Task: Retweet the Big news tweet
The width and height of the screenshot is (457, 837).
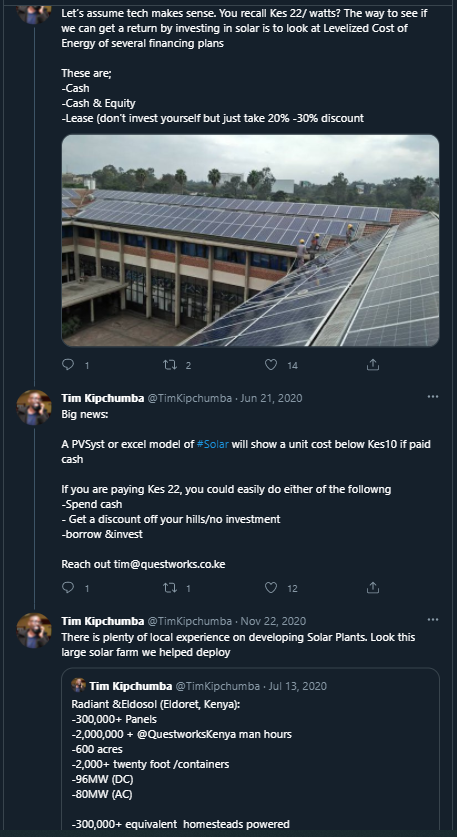Action: (x=169, y=588)
